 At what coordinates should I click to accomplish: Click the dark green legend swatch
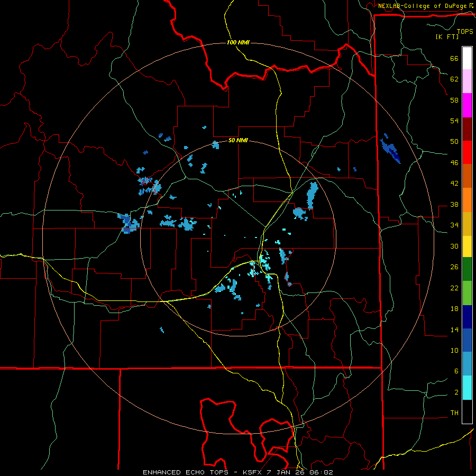[x=467, y=269]
